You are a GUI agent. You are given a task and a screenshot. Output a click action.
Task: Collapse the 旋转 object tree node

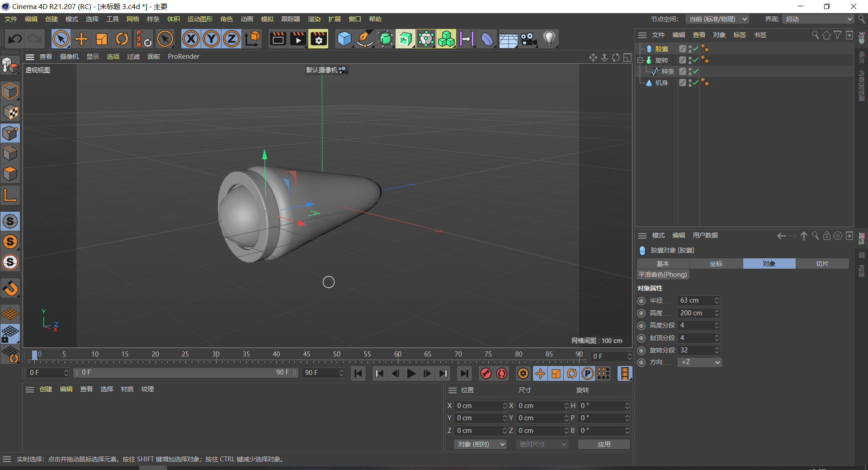[x=640, y=60]
